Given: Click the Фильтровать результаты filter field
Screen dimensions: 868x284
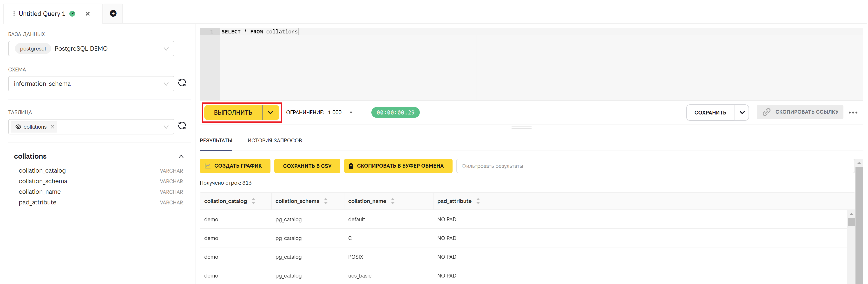Looking at the screenshot, I should pos(655,166).
